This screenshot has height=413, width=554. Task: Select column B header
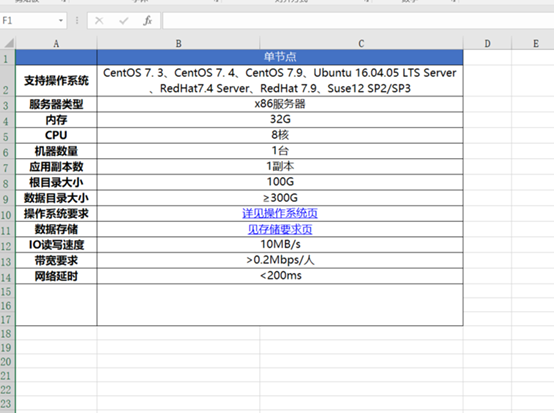[178, 43]
